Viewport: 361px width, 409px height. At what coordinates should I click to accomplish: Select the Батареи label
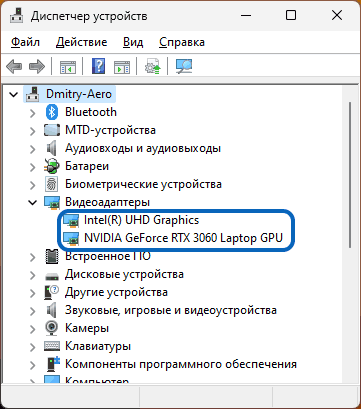tap(87, 166)
